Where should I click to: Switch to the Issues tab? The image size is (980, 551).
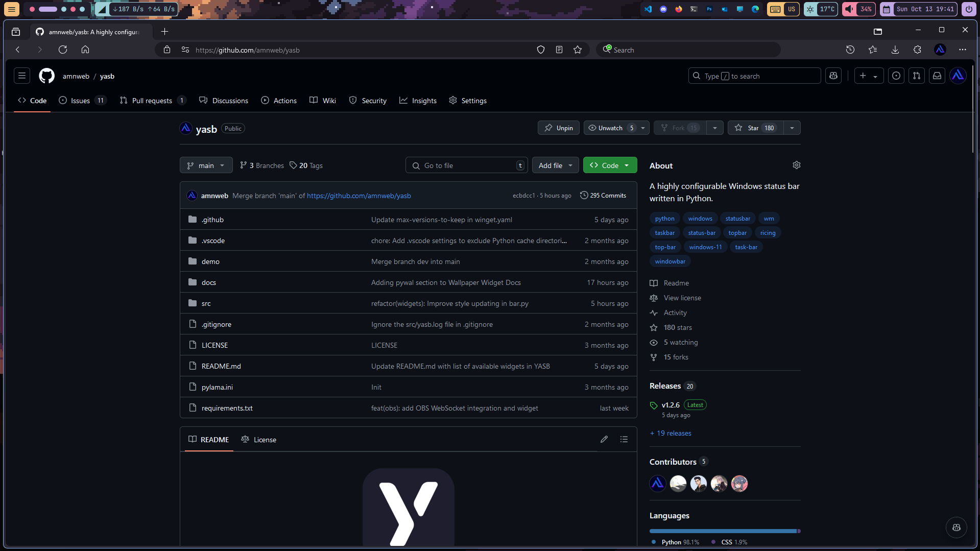(x=83, y=101)
